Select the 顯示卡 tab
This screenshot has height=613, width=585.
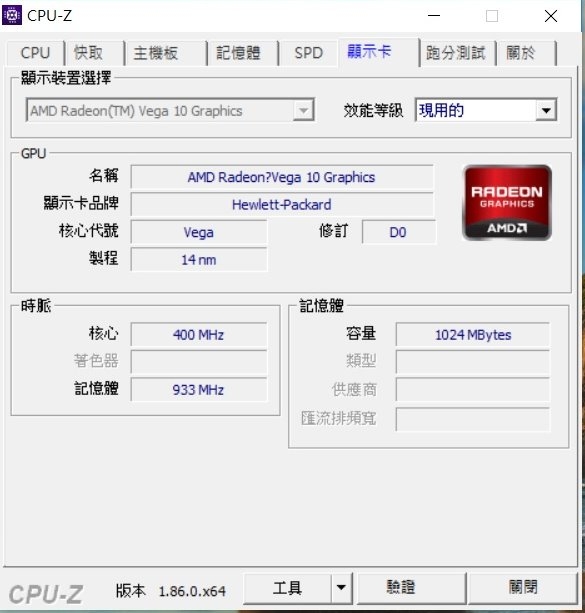pyautogui.click(x=379, y=52)
